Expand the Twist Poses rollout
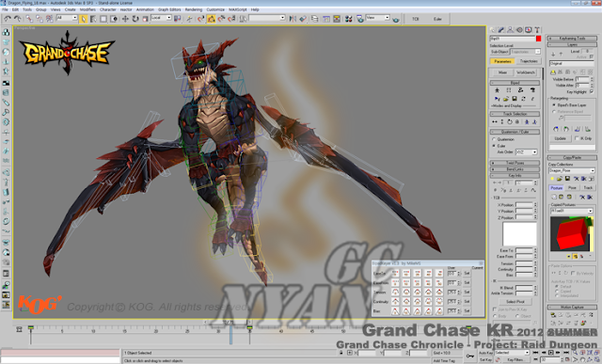602x364 pixels. pyautogui.click(x=515, y=163)
